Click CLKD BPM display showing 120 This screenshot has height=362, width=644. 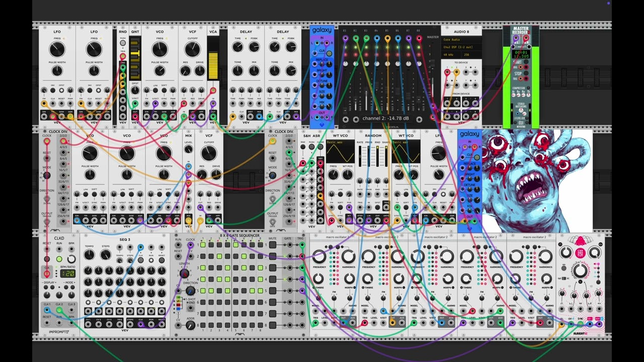pyautogui.click(x=67, y=274)
